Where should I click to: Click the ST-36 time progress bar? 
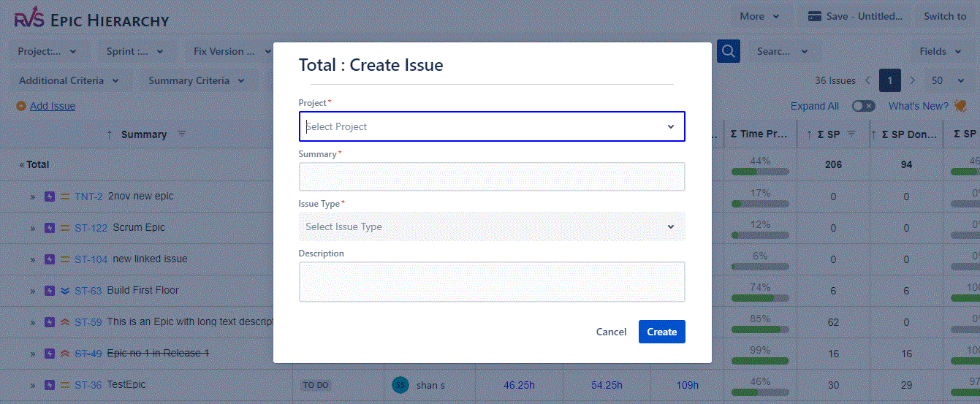coord(760,392)
